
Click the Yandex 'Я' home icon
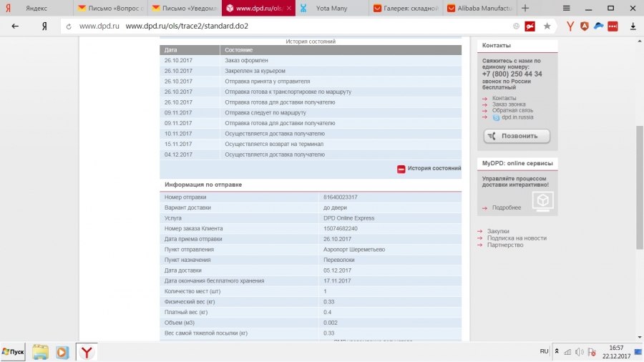44,26
